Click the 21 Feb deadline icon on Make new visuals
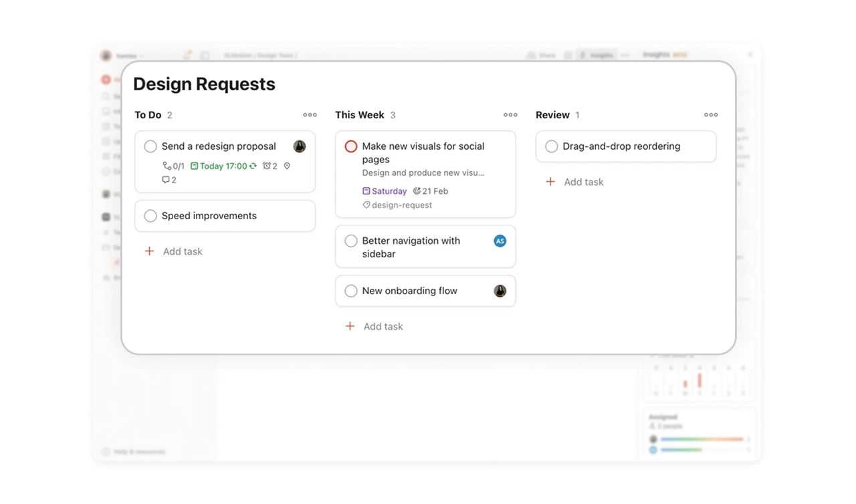The height and width of the screenshot is (504, 856). (417, 191)
